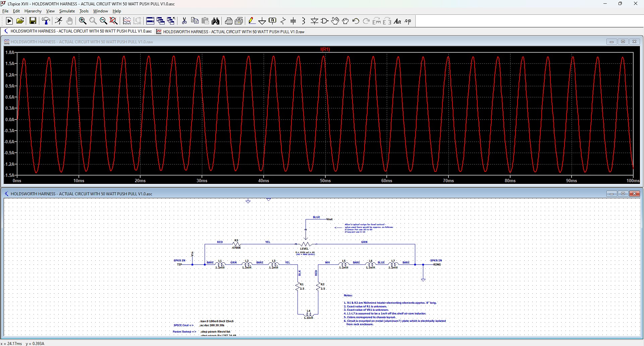Choose the Resistor component tool

[283, 21]
